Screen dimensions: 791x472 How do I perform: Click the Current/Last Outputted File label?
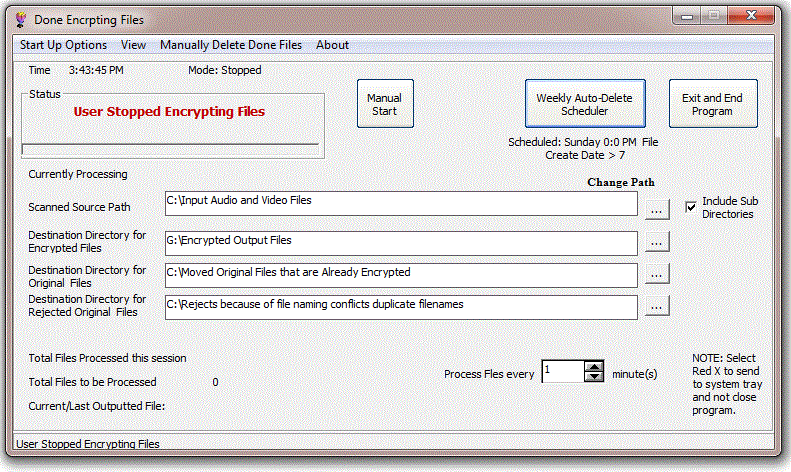[96, 406]
